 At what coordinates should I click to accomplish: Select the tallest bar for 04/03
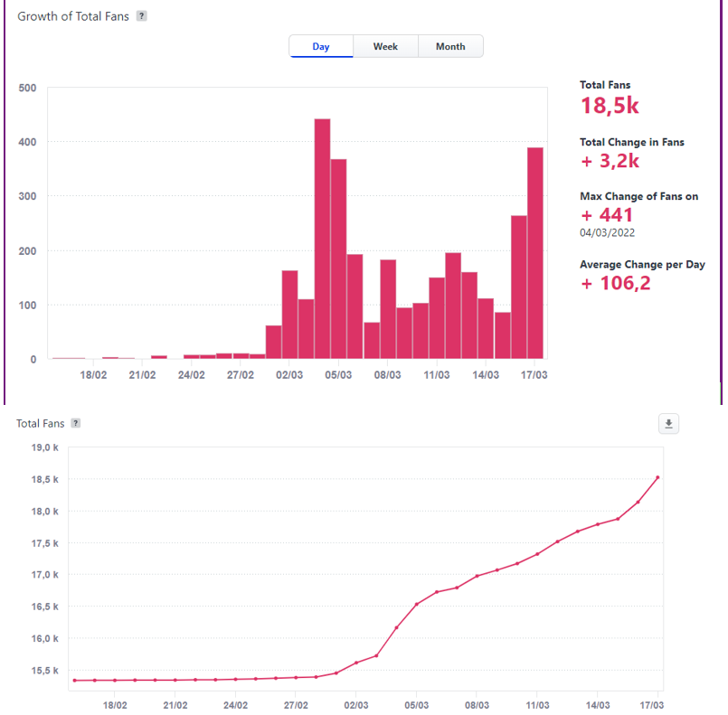click(322, 239)
